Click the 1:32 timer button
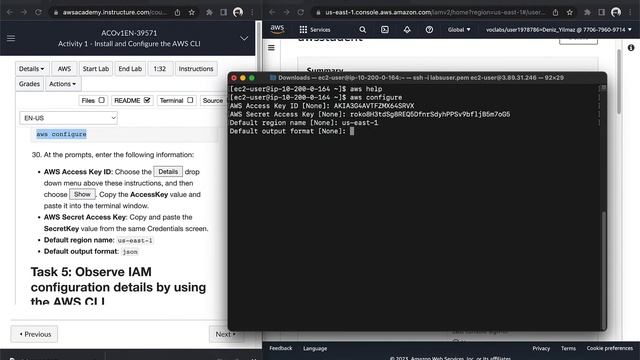 [160, 69]
